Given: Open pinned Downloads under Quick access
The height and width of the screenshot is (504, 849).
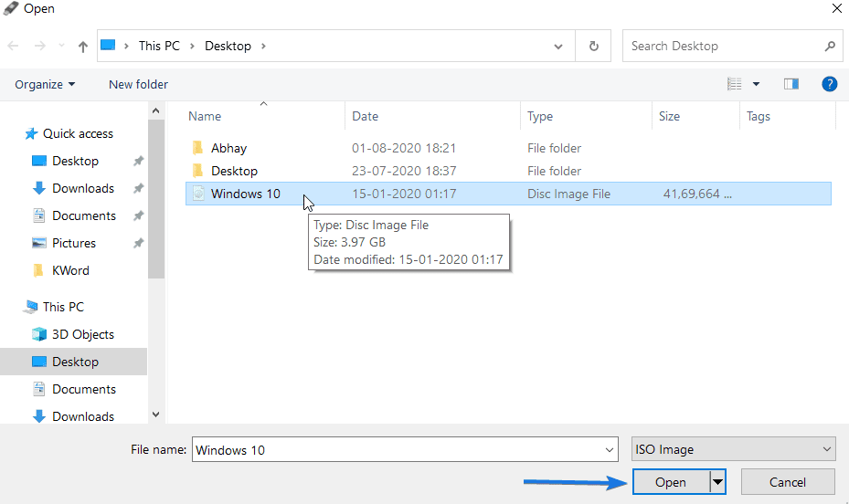Looking at the screenshot, I should click(x=83, y=188).
